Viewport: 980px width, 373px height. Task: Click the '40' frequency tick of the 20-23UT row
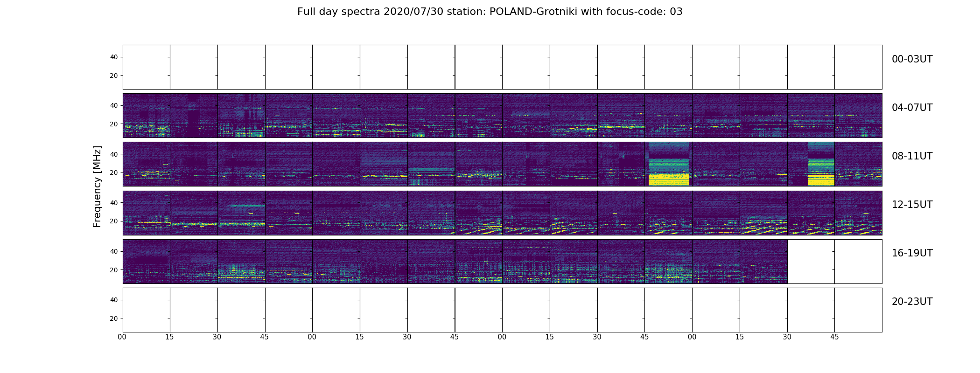114,300
